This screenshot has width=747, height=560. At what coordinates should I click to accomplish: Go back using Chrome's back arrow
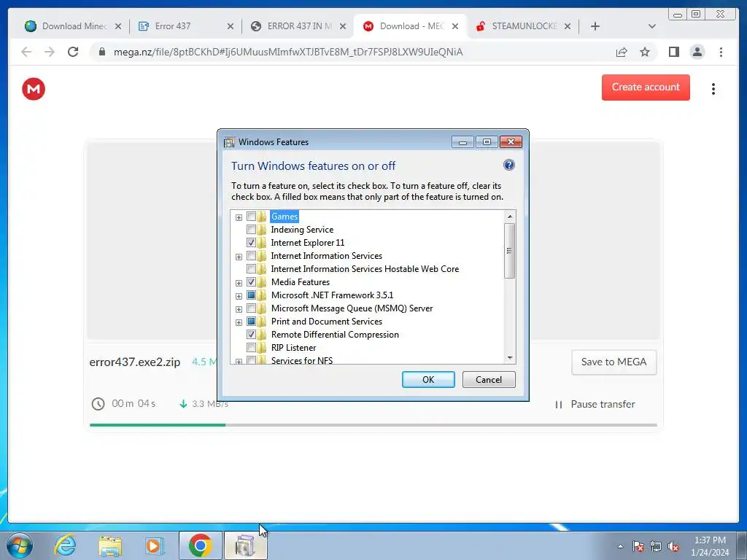click(x=26, y=52)
